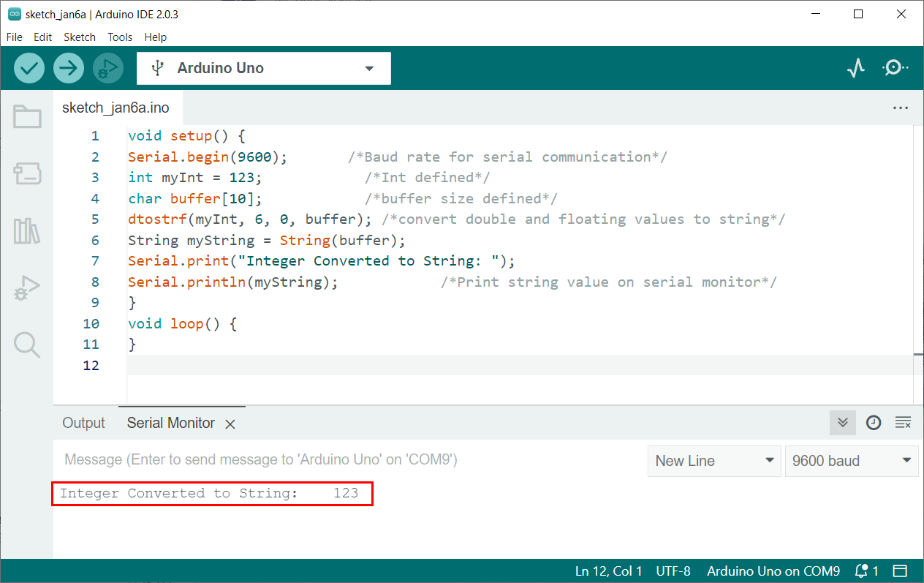Open the board selector showing Arduino Uno
The image size is (924, 583).
[x=263, y=67]
